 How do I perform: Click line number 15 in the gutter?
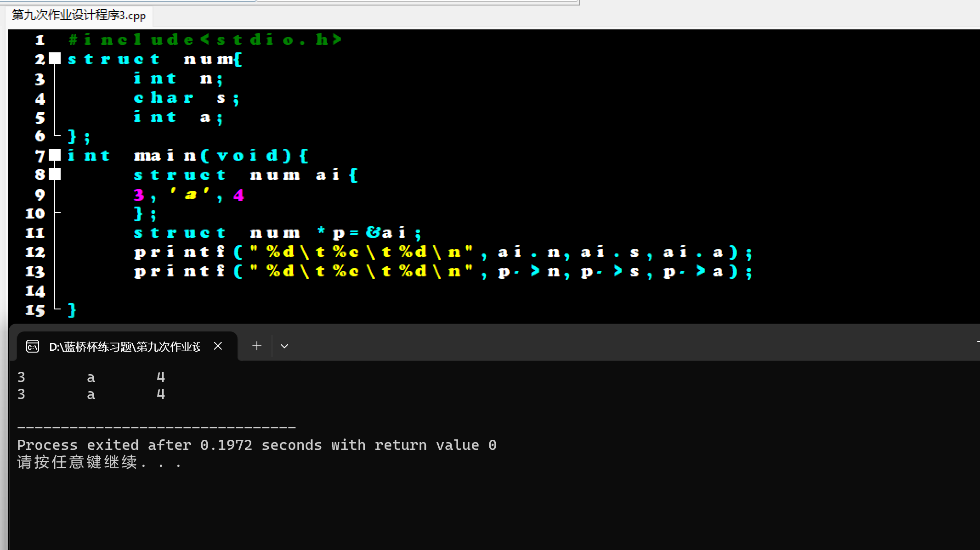coord(35,310)
